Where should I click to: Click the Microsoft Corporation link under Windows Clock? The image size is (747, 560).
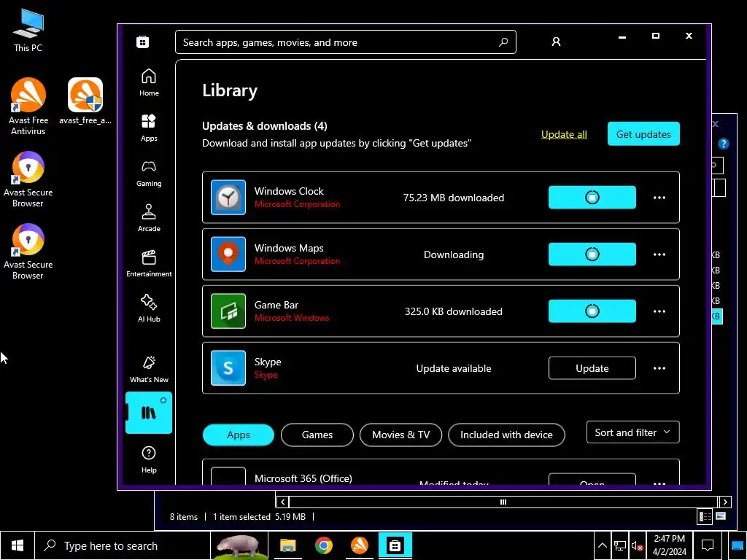coord(298,204)
